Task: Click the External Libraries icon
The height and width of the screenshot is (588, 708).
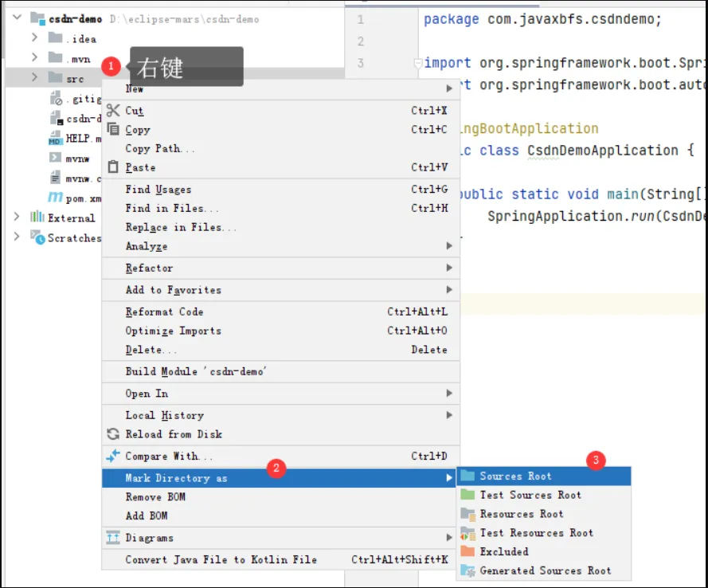Action: pos(37,217)
